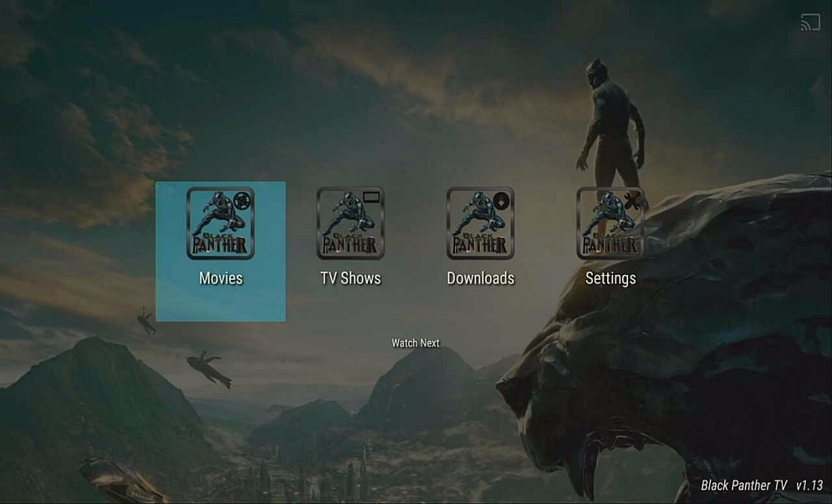Viewport: 832px width, 504px height.
Task: Select the Downloads label
Action: tap(481, 278)
